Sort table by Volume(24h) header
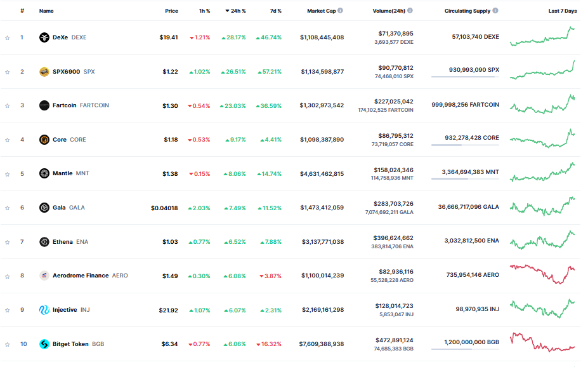 click(x=389, y=11)
